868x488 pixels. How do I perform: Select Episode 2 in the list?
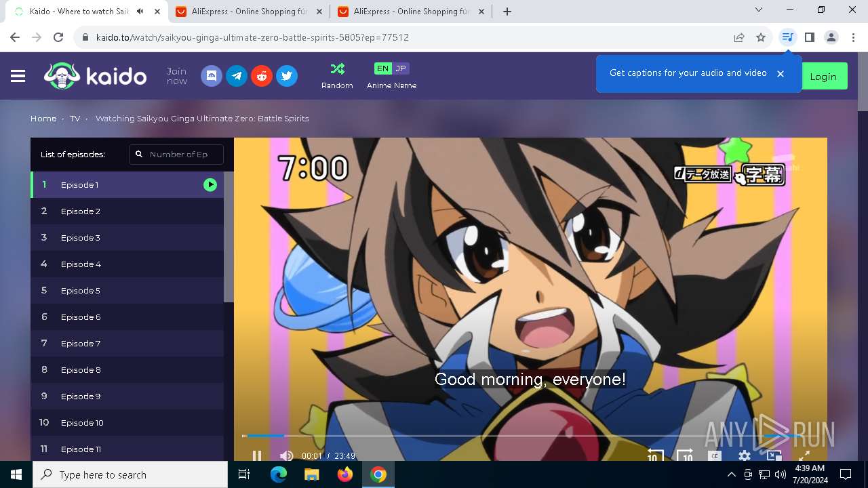pos(127,211)
